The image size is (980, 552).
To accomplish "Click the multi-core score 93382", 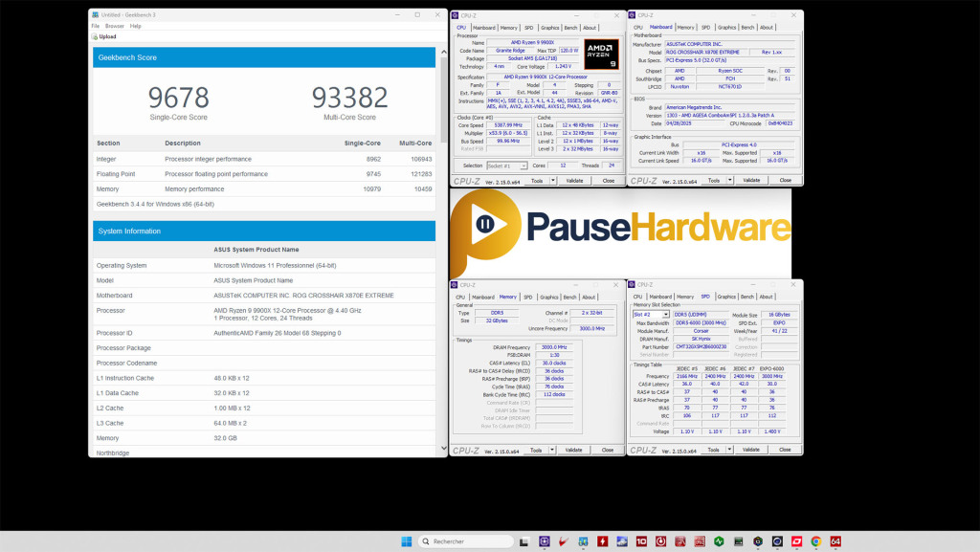I will (x=349, y=98).
